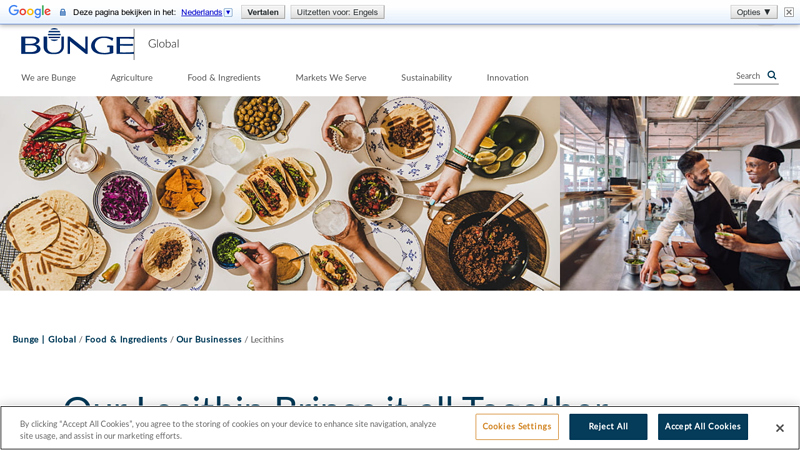Click the Bunge logo
Screen dimensions: 800x450
point(77,43)
